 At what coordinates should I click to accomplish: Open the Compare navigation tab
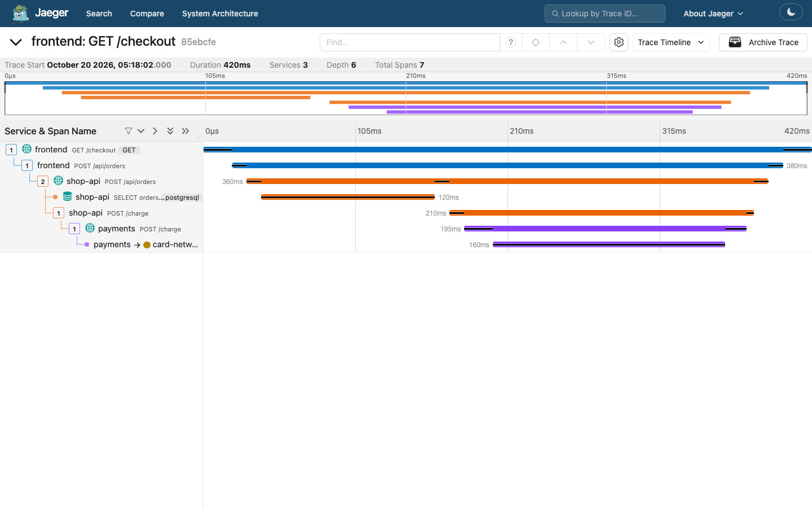[147, 14]
